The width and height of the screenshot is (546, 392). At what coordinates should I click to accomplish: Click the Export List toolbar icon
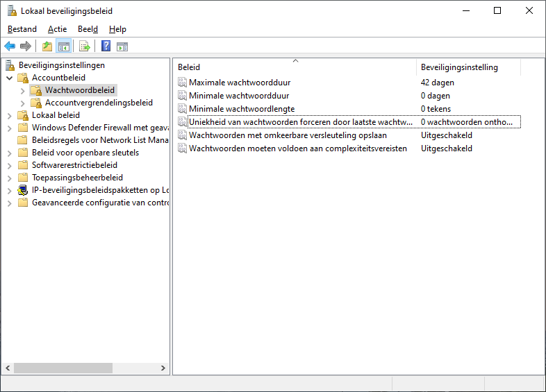85,46
